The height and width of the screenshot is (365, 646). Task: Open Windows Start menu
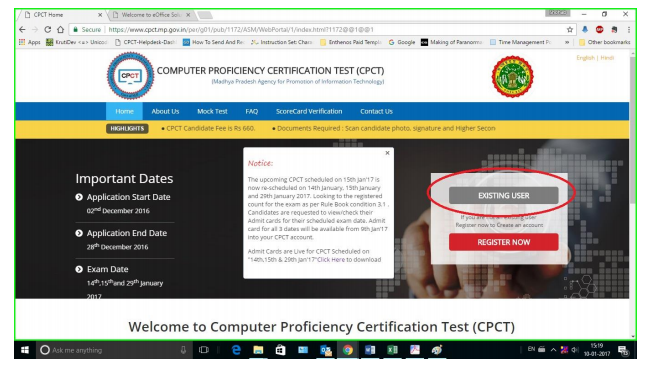coord(25,350)
